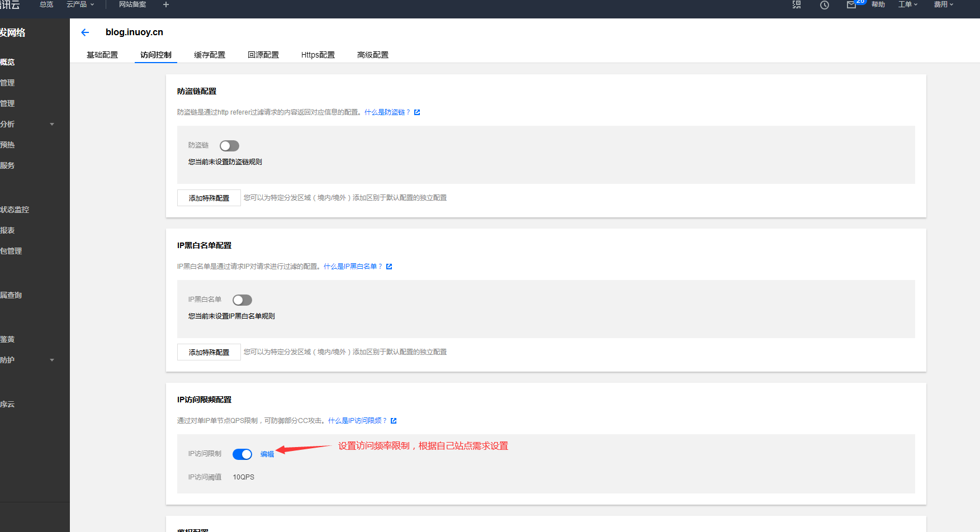Open external link icon beside 什么是IP黑白名单？
This screenshot has width=980, height=532.
point(389,267)
